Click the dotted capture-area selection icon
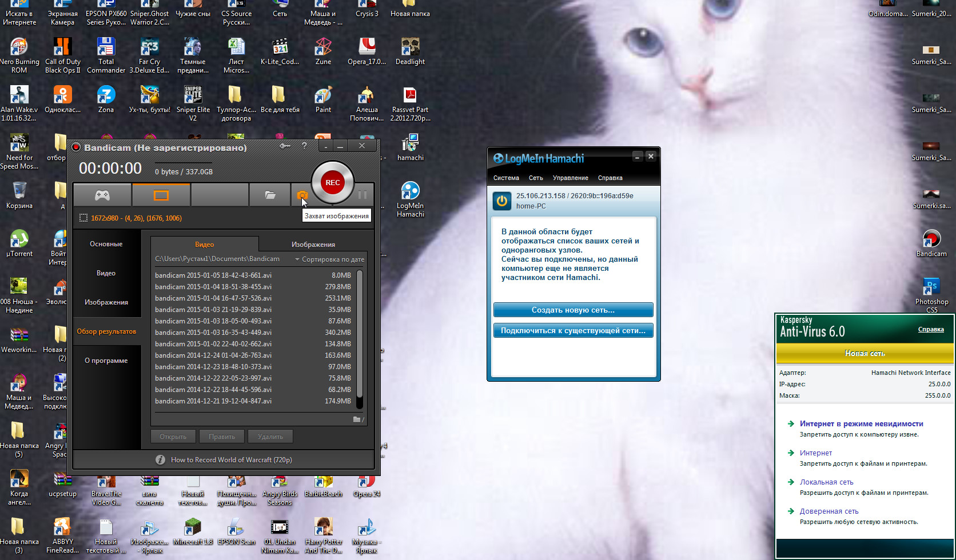This screenshot has height=560, width=956. (83, 218)
